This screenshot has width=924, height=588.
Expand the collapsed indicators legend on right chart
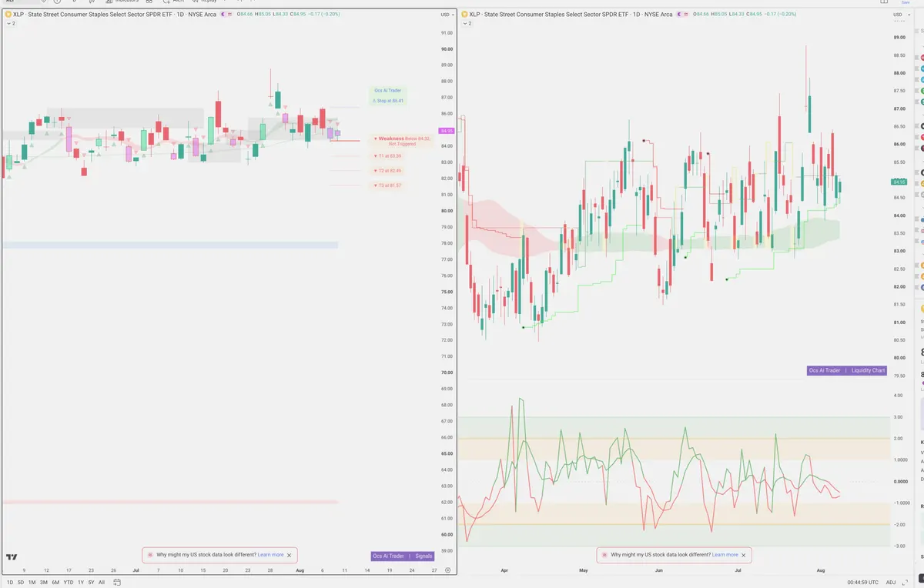click(467, 24)
